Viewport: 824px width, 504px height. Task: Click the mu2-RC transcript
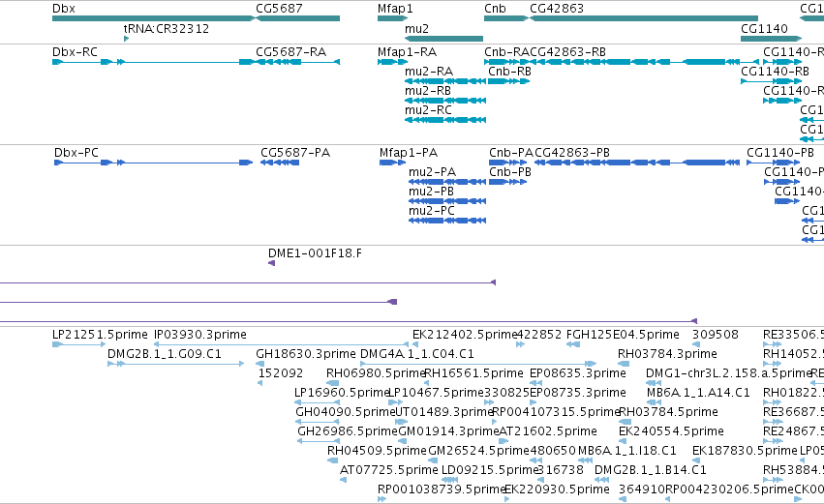445,120
